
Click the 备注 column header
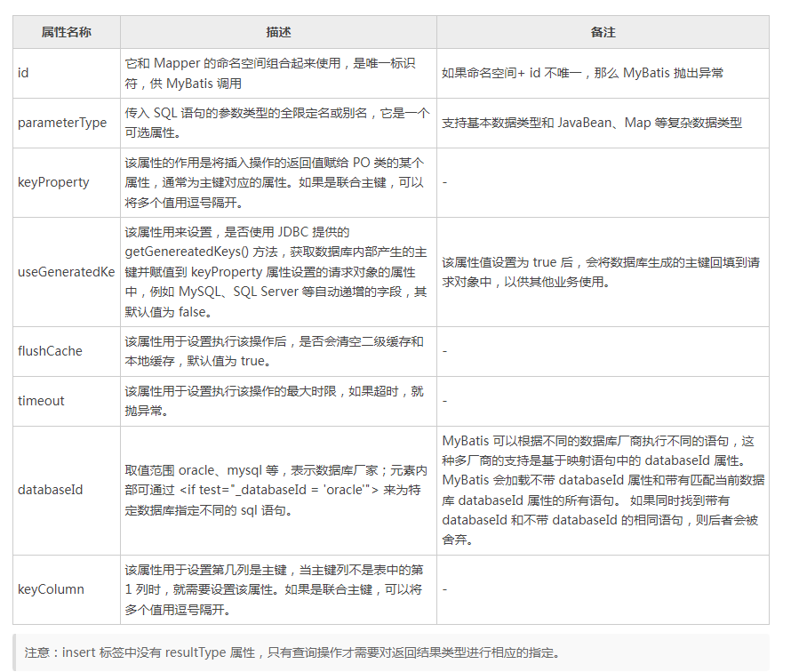tap(603, 32)
